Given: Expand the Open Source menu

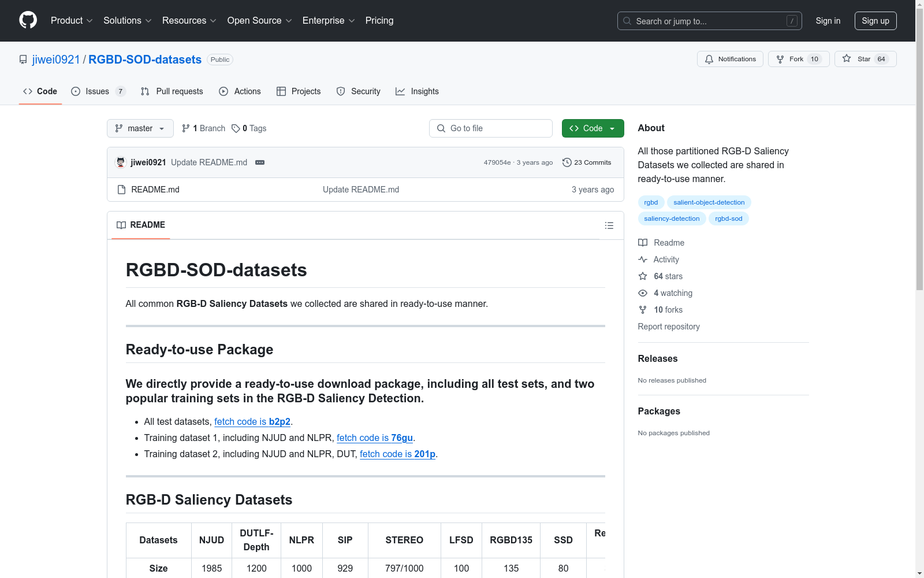Looking at the screenshot, I should click(x=260, y=20).
